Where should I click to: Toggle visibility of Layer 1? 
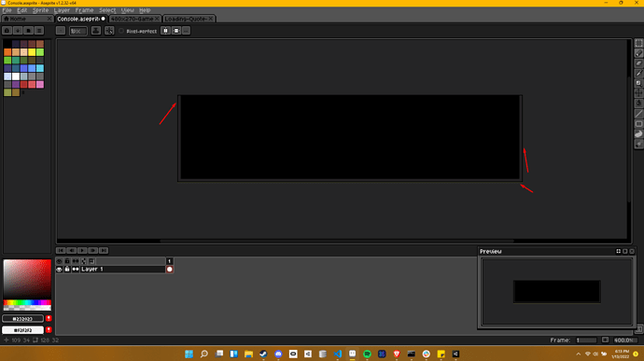click(x=59, y=270)
